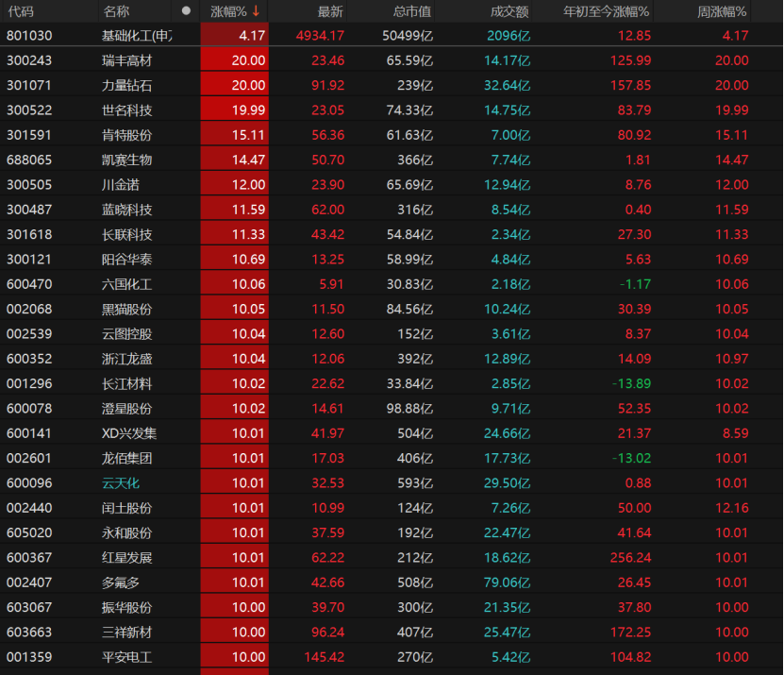The image size is (784, 675).
Task: Select stock 闰土股份
Action: pos(126,508)
